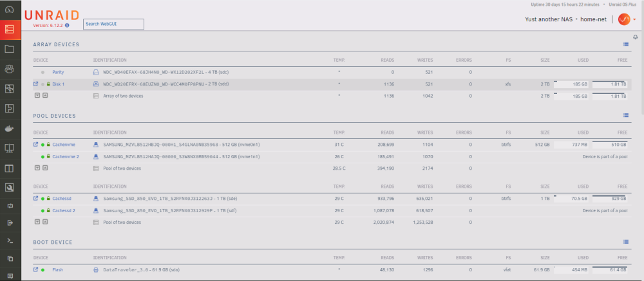Open the Cachenvme device link
This screenshot has width=644, height=281.
tap(64, 145)
